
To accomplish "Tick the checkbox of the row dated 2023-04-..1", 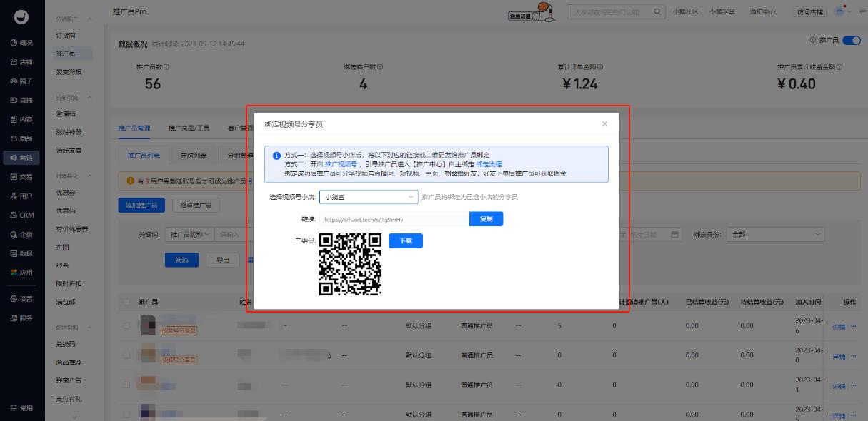I will coord(126,385).
